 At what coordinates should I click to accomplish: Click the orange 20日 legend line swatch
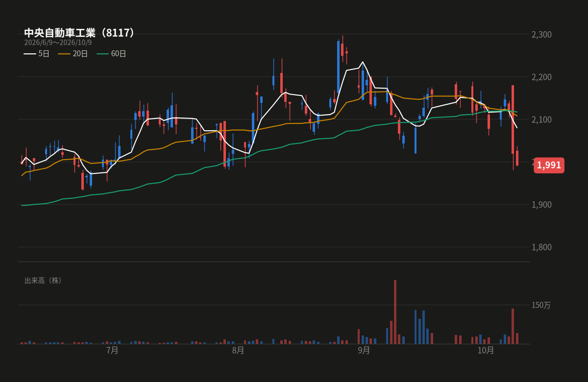click(64, 54)
